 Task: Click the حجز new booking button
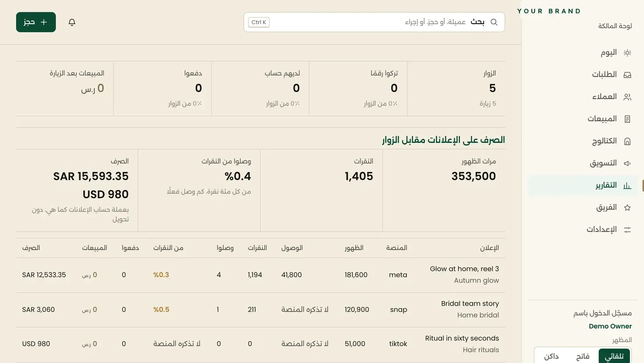click(36, 22)
